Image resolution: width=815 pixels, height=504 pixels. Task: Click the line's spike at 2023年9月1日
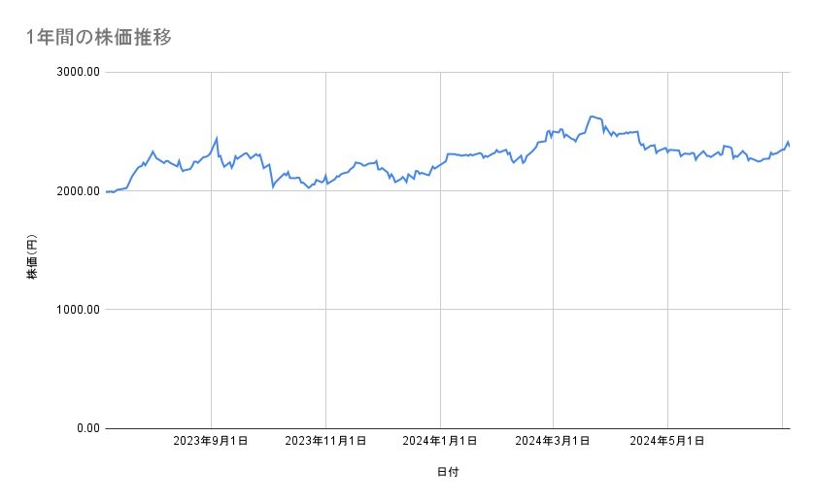(x=217, y=138)
